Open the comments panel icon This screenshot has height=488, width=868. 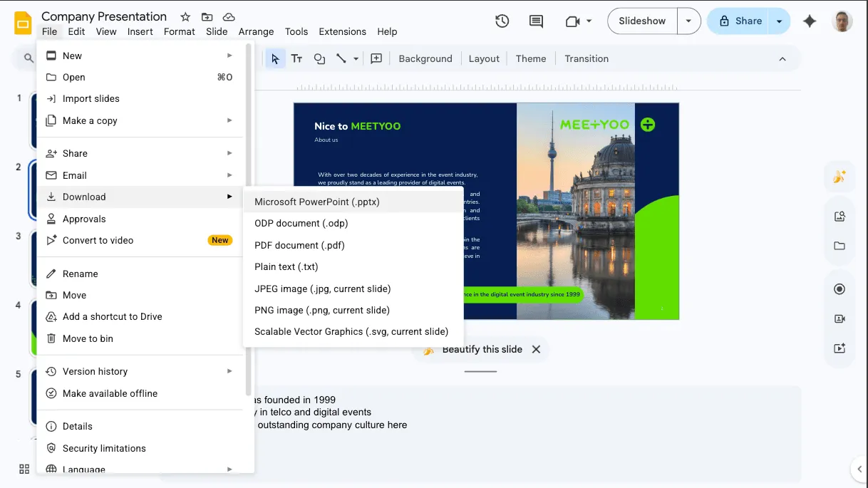coord(535,21)
